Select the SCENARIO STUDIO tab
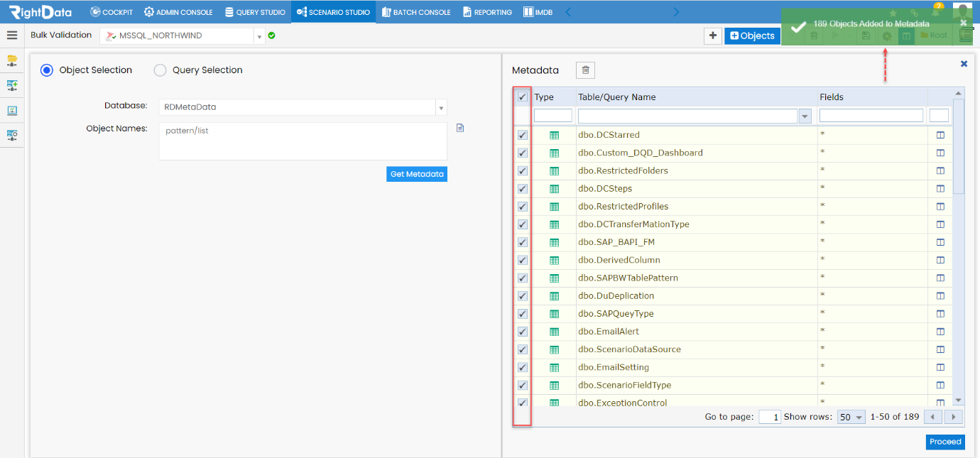980x458 pixels. (333, 12)
